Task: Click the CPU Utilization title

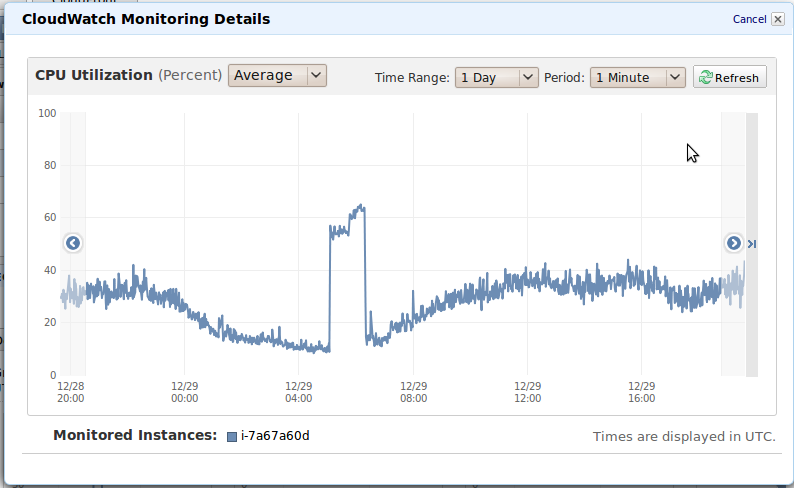Action: click(x=94, y=75)
